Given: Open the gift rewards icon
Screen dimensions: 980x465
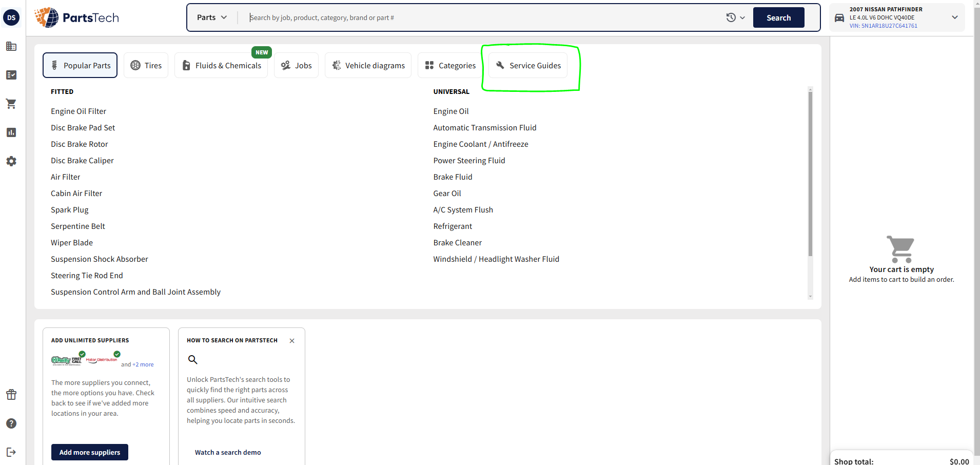Looking at the screenshot, I should [11, 395].
